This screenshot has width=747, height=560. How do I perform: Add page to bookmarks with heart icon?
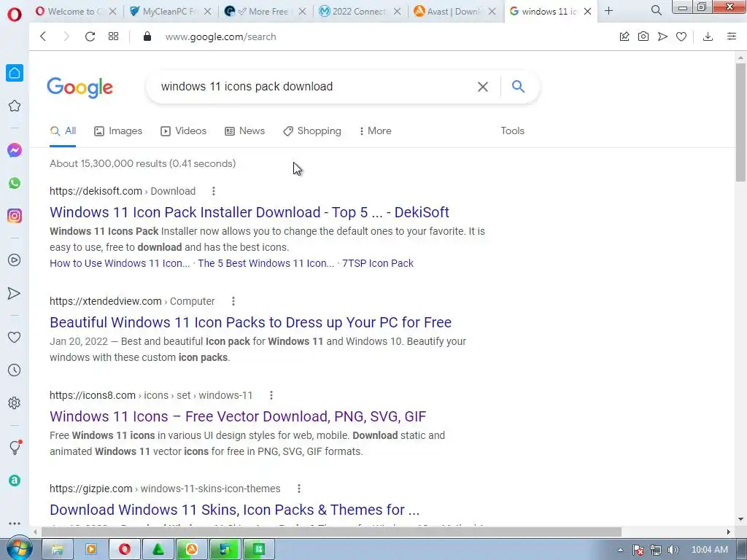tap(681, 36)
